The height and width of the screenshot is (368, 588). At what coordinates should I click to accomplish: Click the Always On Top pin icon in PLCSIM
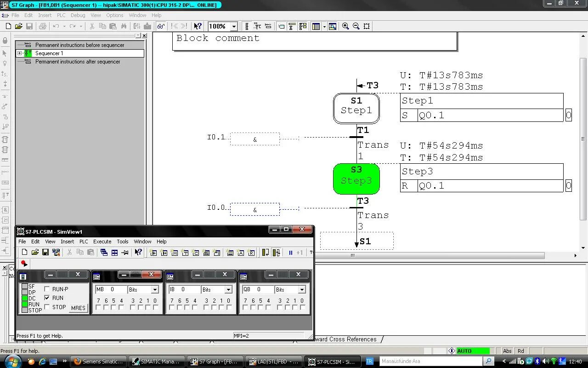(124, 253)
